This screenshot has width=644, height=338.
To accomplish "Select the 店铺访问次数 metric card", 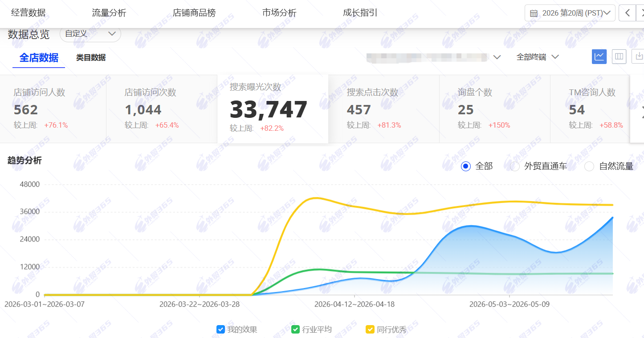I will (x=162, y=109).
